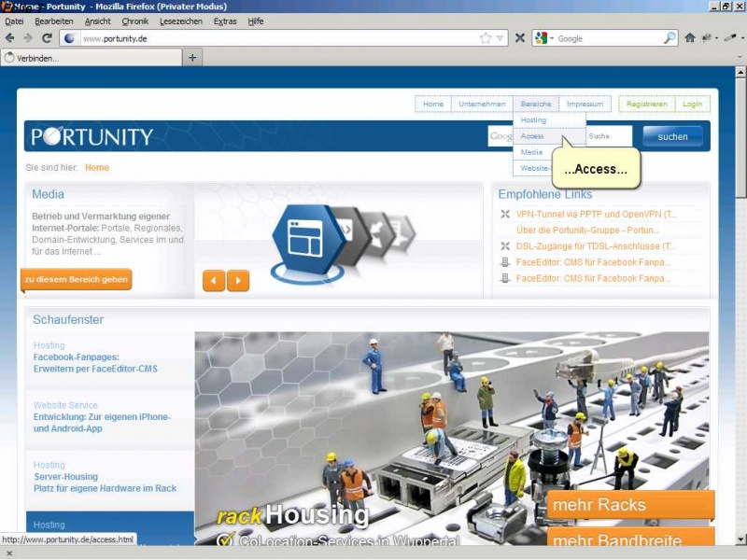Open the Registrieren link
The height and width of the screenshot is (560, 747).
pos(646,104)
